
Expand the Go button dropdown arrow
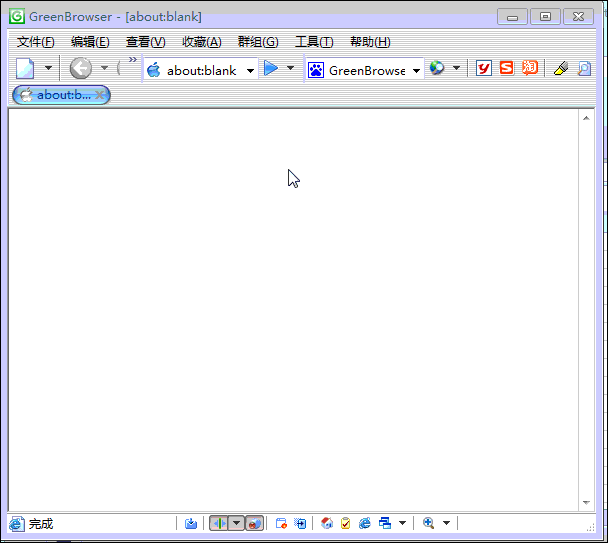pyautogui.click(x=290, y=68)
